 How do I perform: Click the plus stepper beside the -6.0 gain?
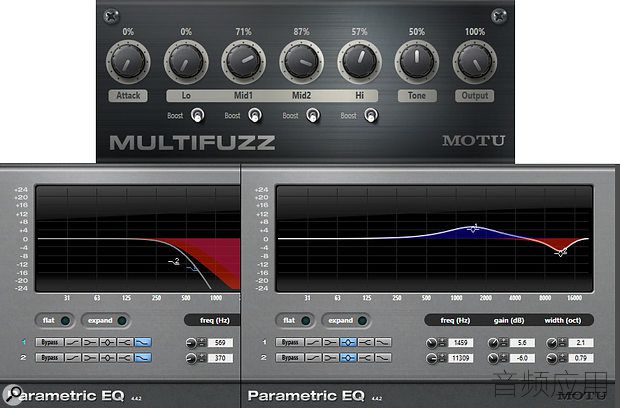click(x=504, y=355)
